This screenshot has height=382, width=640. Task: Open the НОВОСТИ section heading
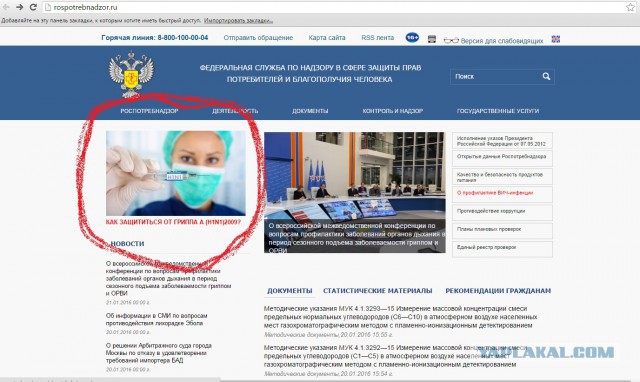[127, 244]
